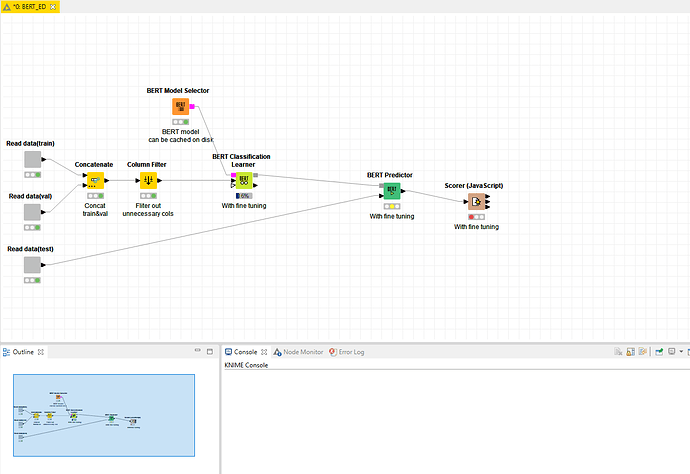Viewport: 690px width, 474px height.
Task: Select the Concatenate node icon
Action: [95, 180]
